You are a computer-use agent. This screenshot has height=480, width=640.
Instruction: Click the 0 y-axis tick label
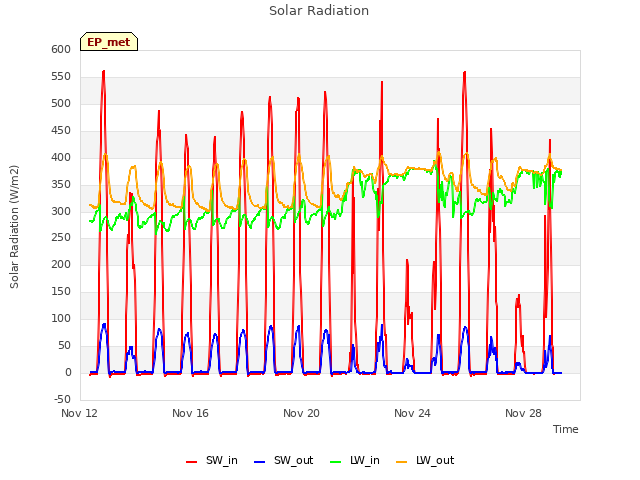point(68,372)
